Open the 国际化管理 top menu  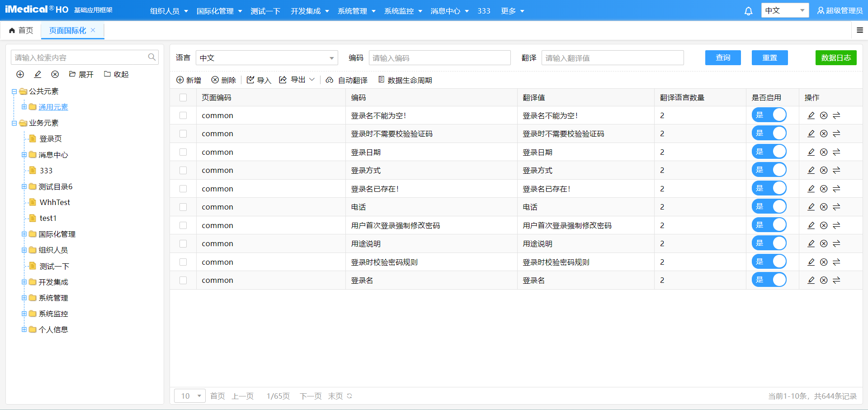point(219,11)
